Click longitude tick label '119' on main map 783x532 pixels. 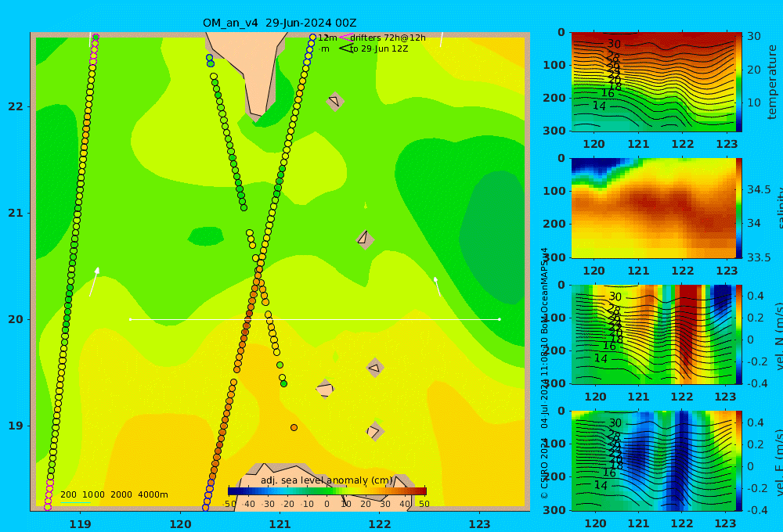tap(81, 524)
